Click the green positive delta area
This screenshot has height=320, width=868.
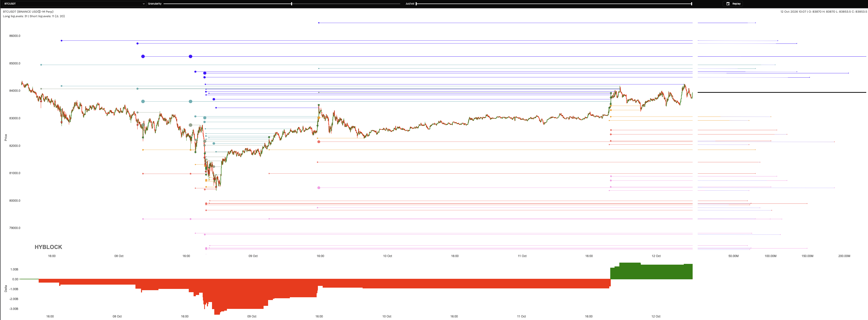tap(651, 271)
